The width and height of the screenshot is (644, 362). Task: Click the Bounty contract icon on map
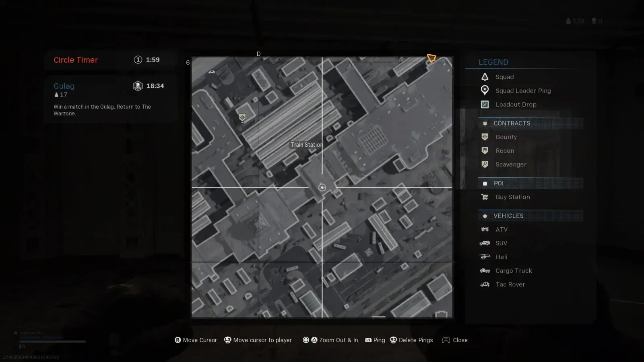pos(242,117)
